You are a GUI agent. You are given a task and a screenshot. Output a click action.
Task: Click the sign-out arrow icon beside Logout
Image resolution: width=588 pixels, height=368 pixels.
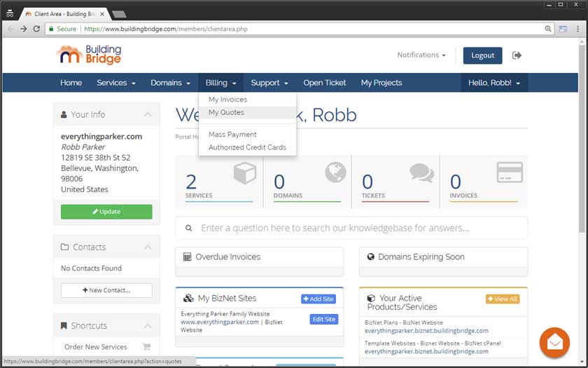(x=517, y=55)
